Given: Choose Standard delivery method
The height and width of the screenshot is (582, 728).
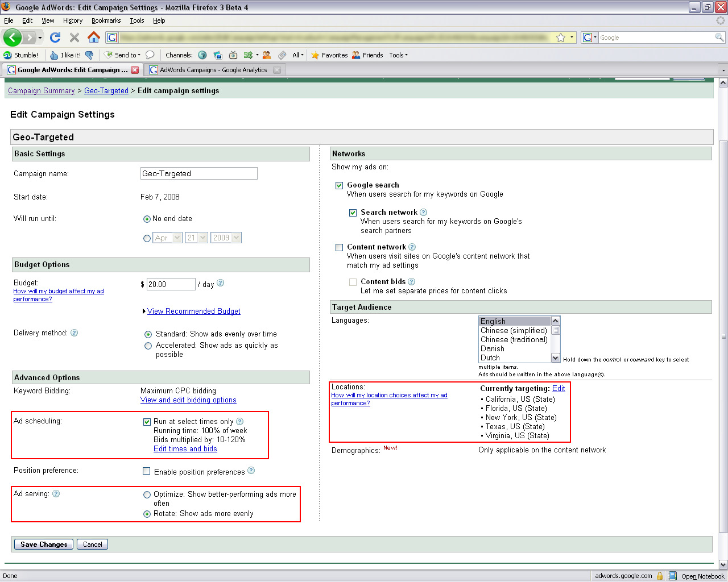Looking at the screenshot, I should point(148,334).
